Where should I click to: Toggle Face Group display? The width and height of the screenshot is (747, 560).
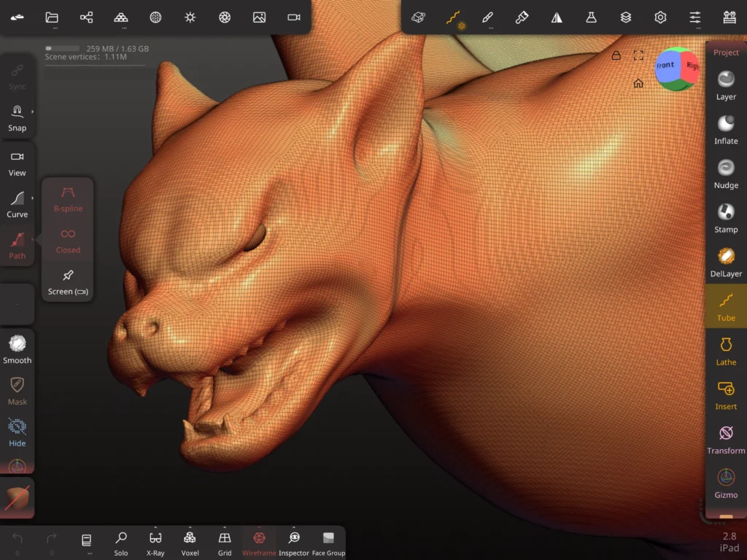pyautogui.click(x=329, y=543)
